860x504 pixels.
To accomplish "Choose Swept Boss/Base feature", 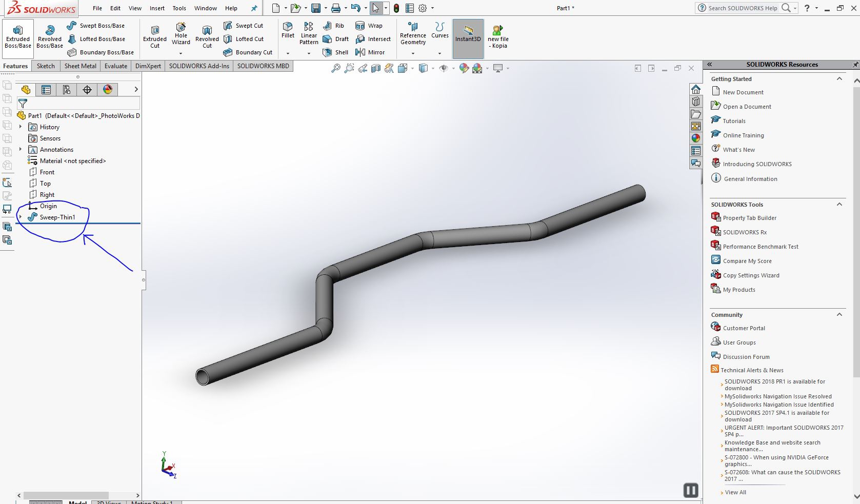I will point(96,26).
